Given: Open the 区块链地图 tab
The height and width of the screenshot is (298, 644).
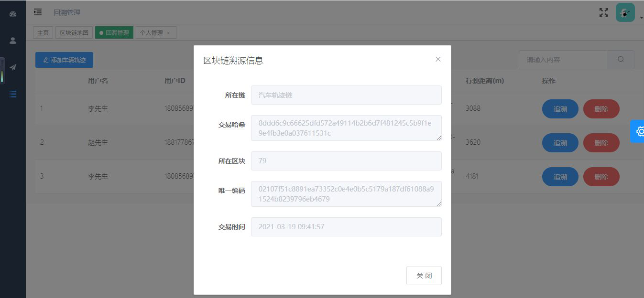Looking at the screenshot, I should (x=74, y=32).
